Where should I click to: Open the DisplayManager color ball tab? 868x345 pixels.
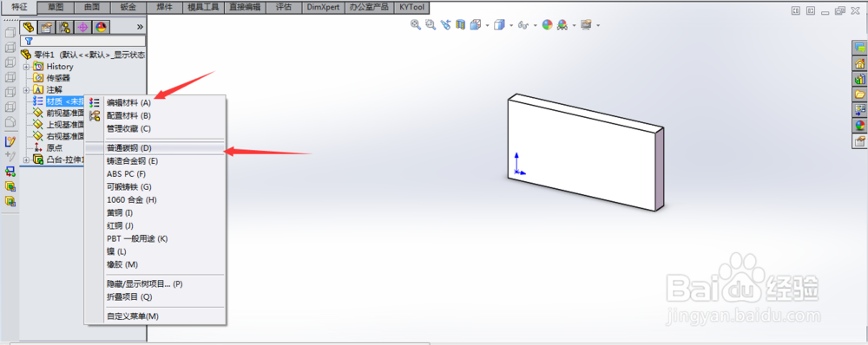click(101, 27)
